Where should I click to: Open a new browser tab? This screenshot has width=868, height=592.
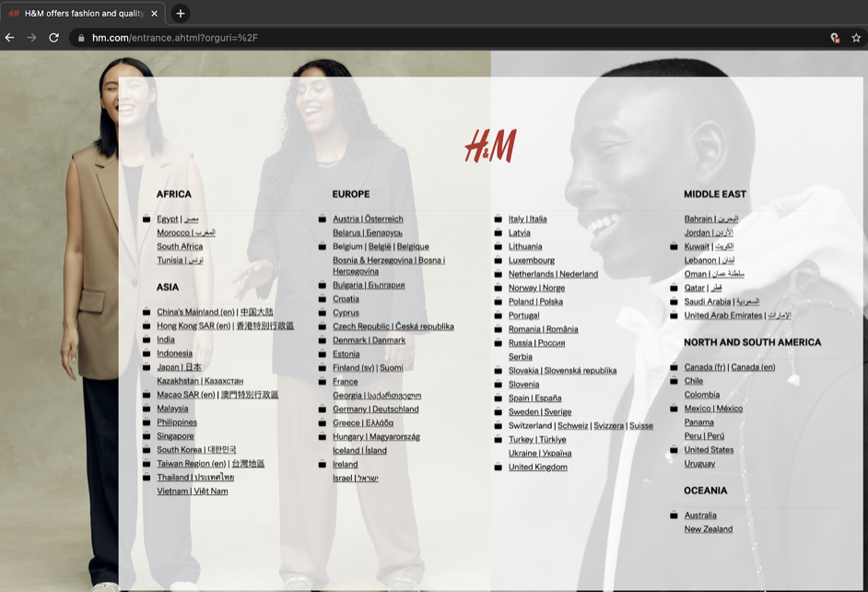pyautogui.click(x=181, y=13)
